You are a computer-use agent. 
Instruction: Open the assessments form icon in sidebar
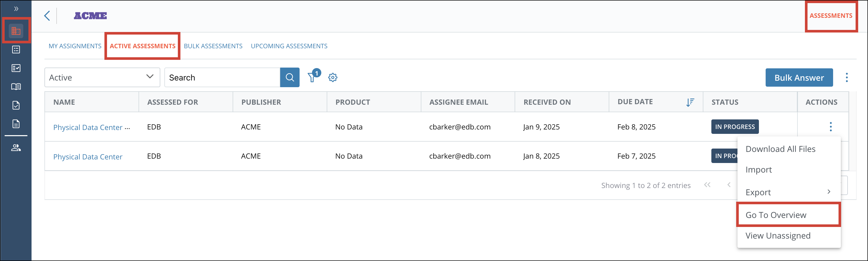pyautogui.click(x=16, y=68)
